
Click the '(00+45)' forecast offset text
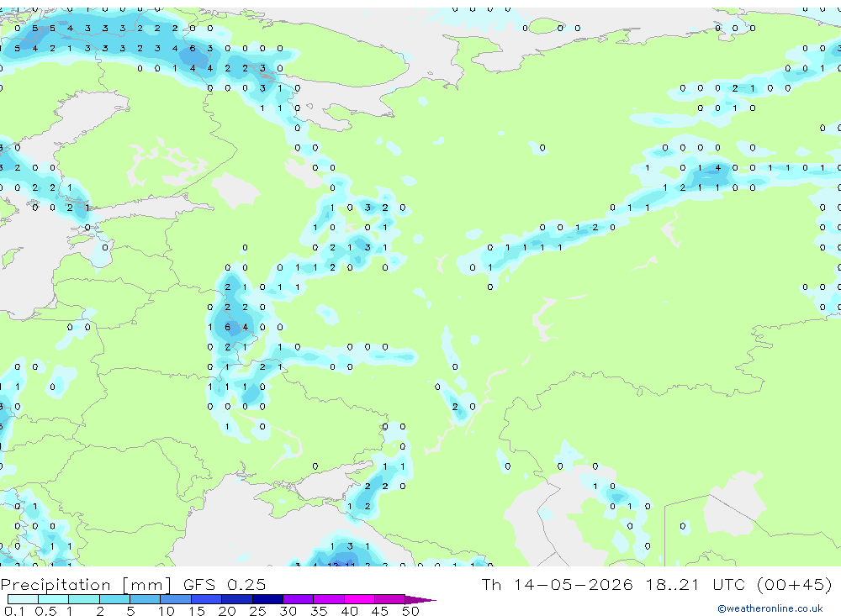(795, 584)
